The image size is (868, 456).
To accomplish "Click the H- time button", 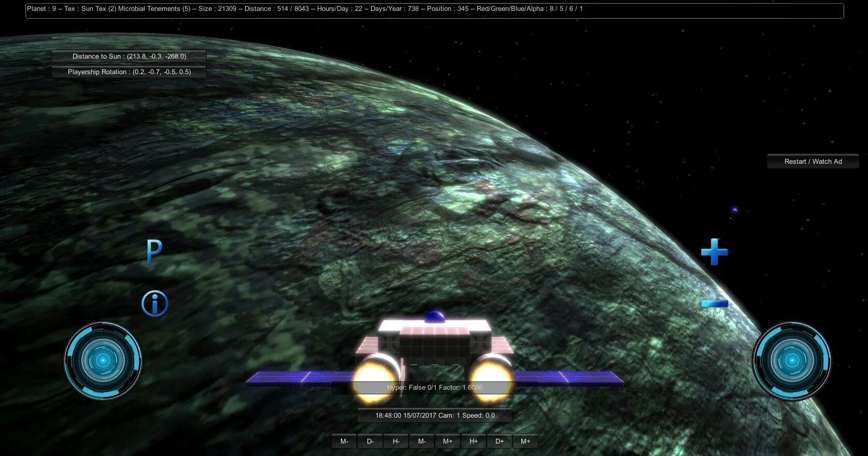I will (396, 441).
